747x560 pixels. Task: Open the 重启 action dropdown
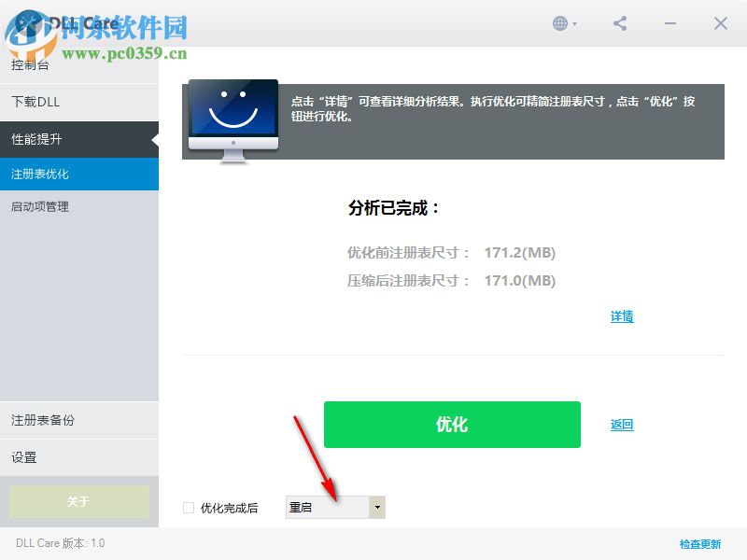(x=327, y=507)
